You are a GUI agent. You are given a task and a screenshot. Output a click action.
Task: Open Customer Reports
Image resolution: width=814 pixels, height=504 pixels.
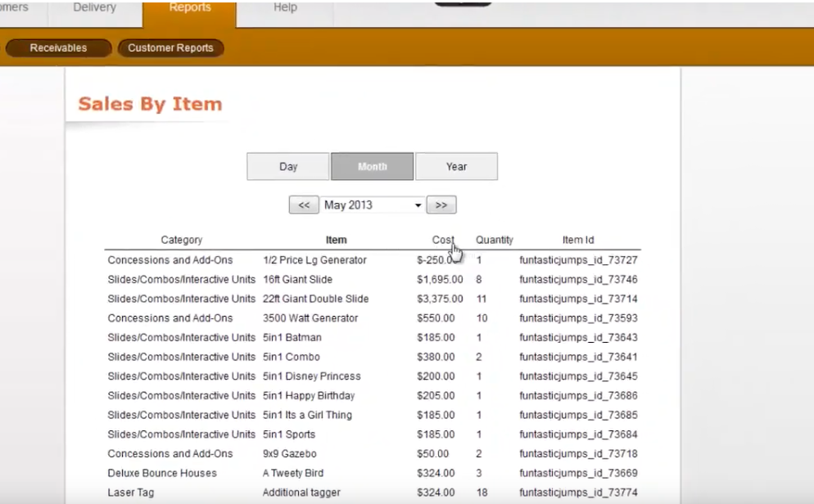171,47
